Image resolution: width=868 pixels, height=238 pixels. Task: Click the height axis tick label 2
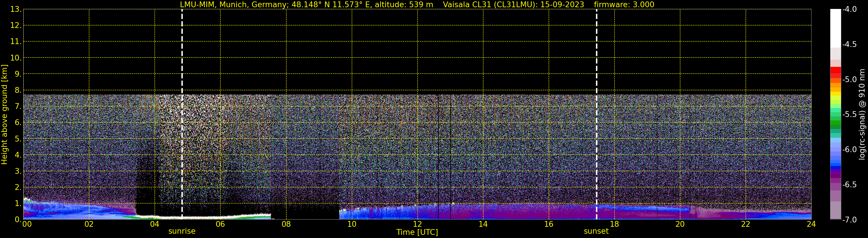[18, 188]
